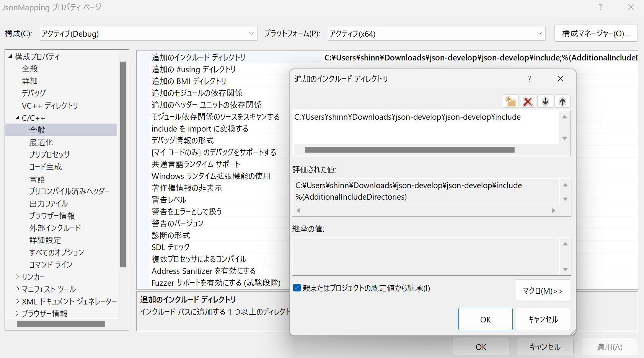
Task: Open 構成マネージャー(O) settings
Action: [x=596, y=33]
